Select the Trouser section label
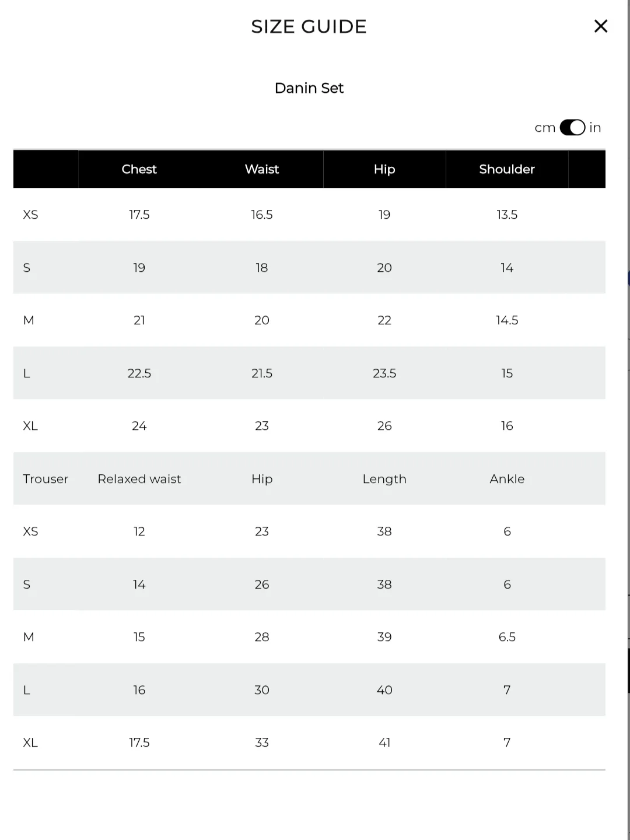The width and height of the screenshot is (630, 840). tap(45, 479)
